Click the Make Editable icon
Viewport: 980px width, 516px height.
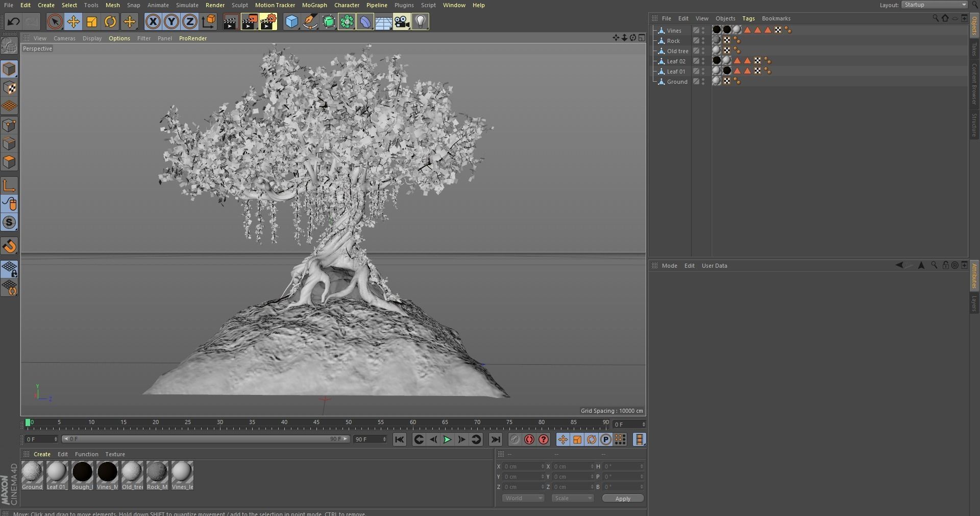point(9,45)
